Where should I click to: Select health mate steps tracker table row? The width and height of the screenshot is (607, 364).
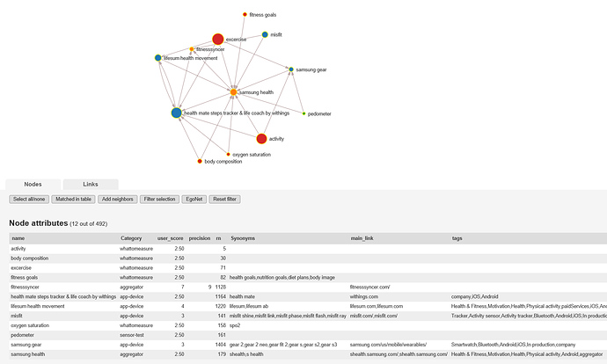(308, 296)
